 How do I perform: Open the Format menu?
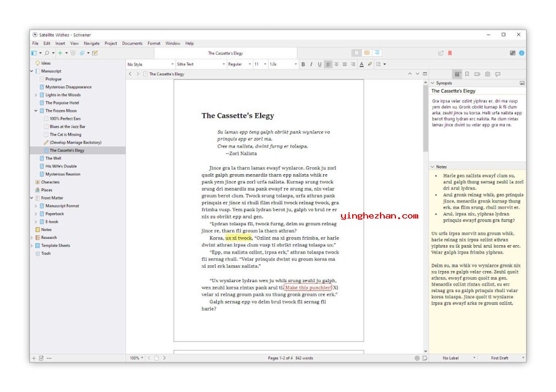point(154,43)
